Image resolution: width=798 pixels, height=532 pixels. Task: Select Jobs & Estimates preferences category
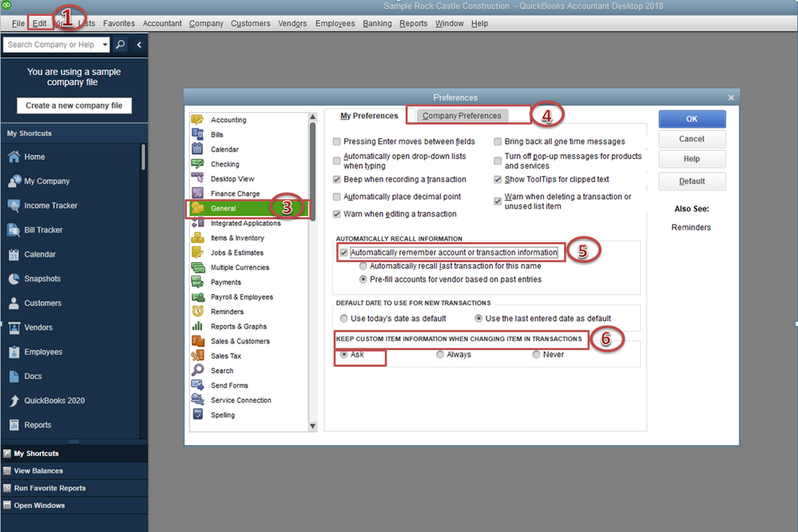tap(237, 252)
